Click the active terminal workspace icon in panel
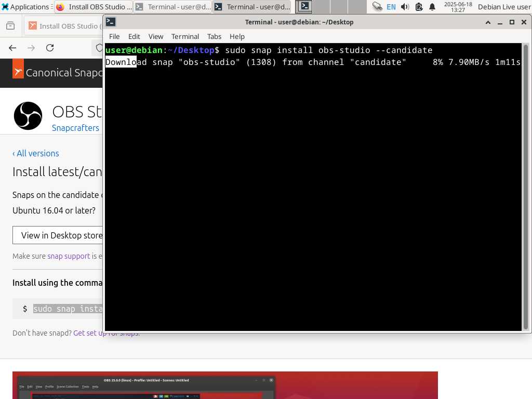Viewport: 532px width, 399px height. pos(303,6)
